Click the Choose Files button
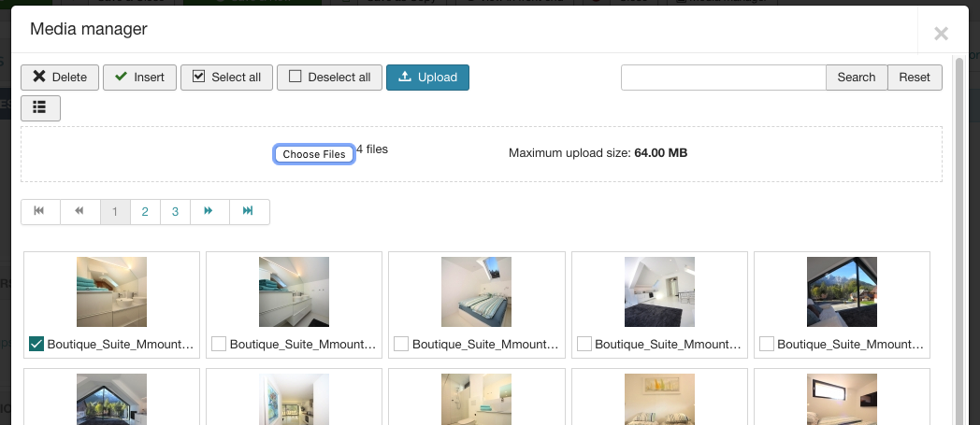Screen dimensions: 980x425 [314, 154]
